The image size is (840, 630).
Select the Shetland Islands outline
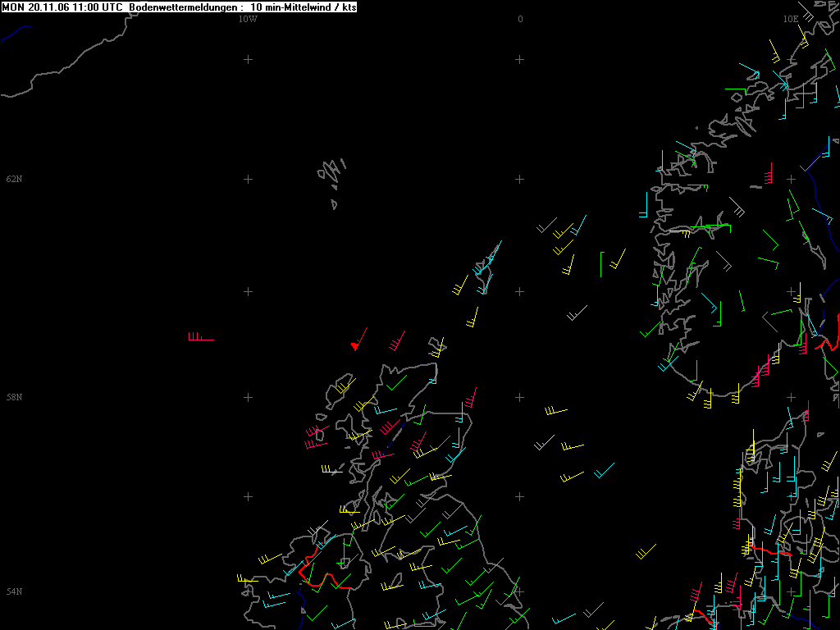(x=486, y=267)
